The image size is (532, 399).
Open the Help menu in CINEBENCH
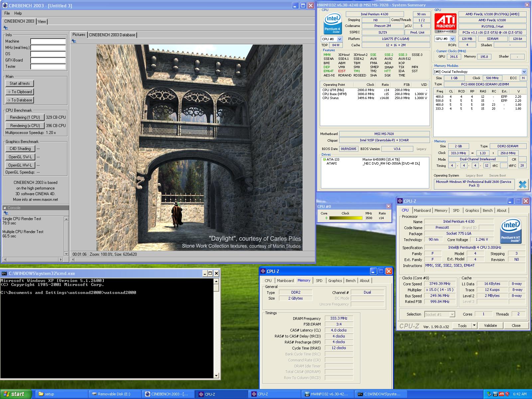pyautogui.click(x=18, y=13)
